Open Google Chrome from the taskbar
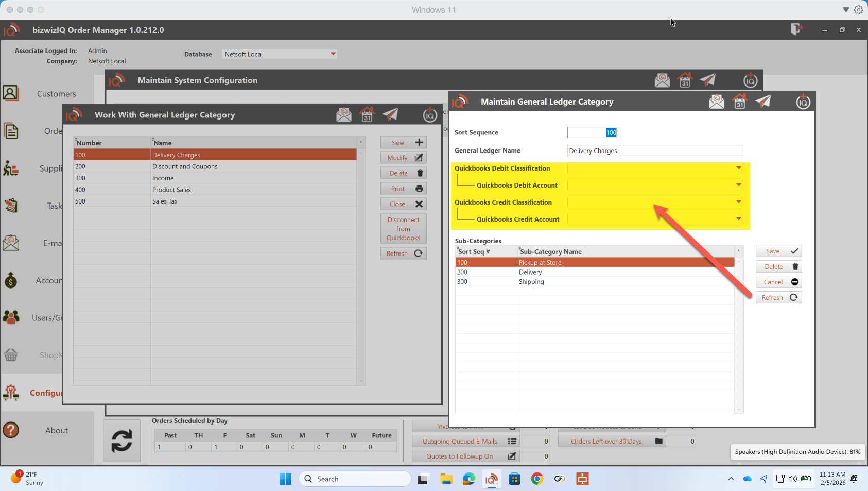 click(537, 479)
